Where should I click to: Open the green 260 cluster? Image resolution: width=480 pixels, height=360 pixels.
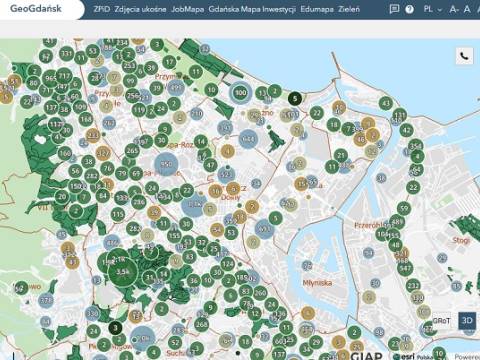(260, 293)
